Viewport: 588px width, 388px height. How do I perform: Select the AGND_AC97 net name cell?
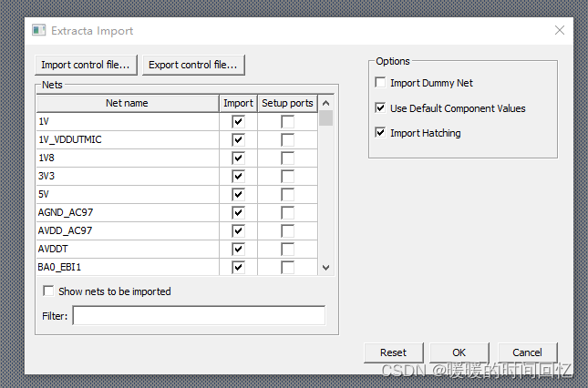click(x=128, y=213)
